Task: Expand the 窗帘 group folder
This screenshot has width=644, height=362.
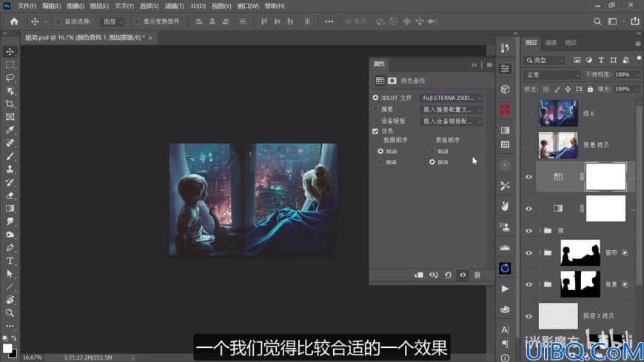Action: 540,252
